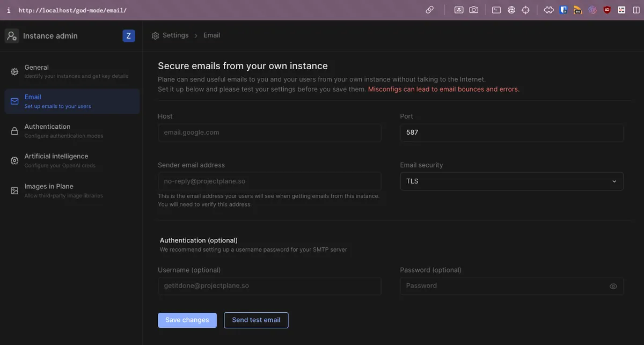Click the camera screenshot icon in browser toolbar
The width and height of the screenshot is (644, 345).
[474, 10]
